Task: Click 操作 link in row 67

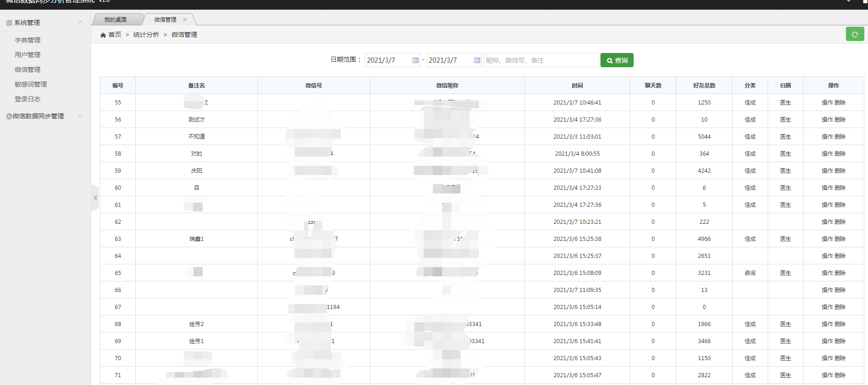Action: tap(827, 307)
